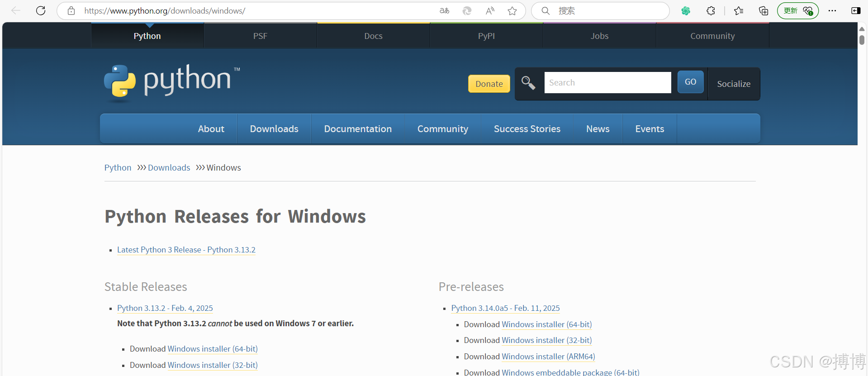This screenshot has width=868, height=376.
Task: Download pre-release Windows installer (32-bit)
Action: pyautogui.click(x=547, y=340)
